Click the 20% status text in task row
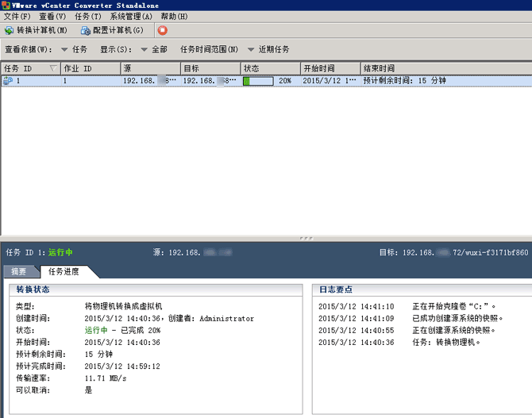The image size is (532, 418). (x=285, y=81)
